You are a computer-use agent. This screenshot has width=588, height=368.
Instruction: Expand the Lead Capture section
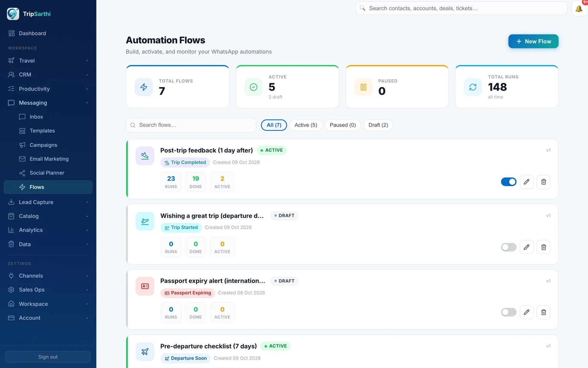coord(48,202)
